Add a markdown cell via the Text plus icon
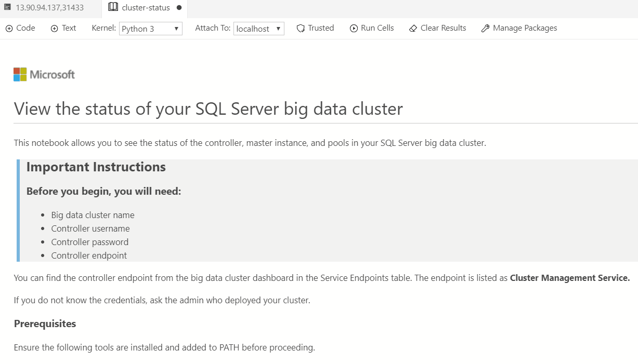Image resolution: width=638 pixels, height=364 pixels. click(x=56, y=28)
